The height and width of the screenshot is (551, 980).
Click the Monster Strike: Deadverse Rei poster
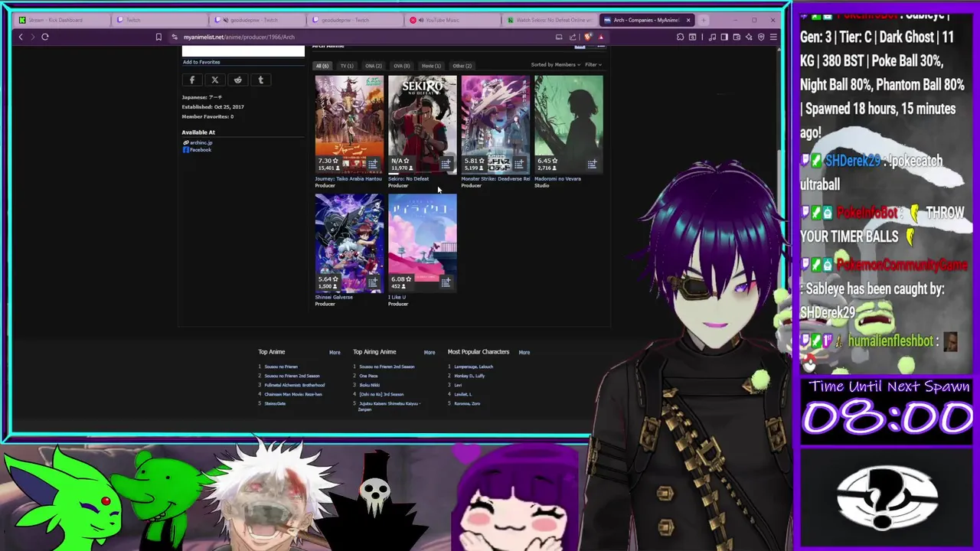[x=495, y=124]
